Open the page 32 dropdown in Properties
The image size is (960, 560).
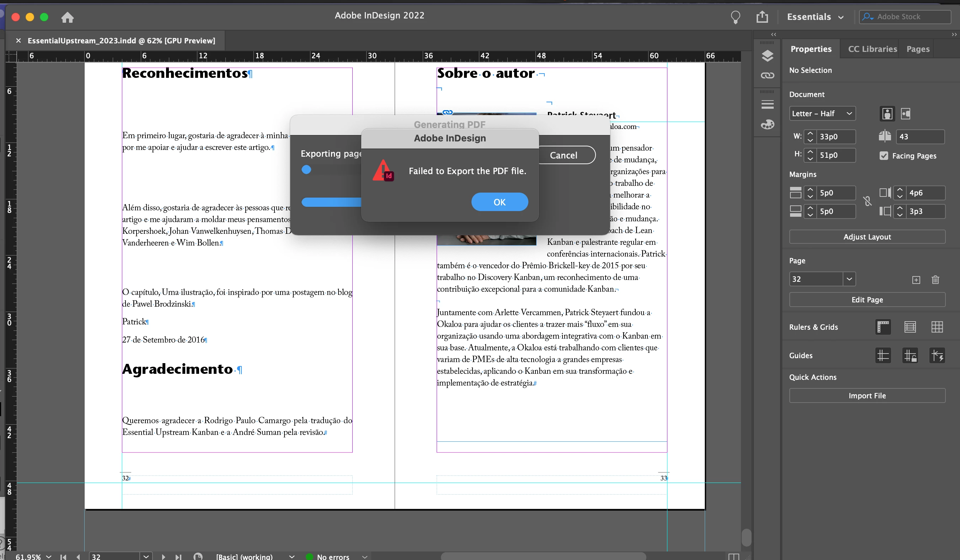point(849,279)
